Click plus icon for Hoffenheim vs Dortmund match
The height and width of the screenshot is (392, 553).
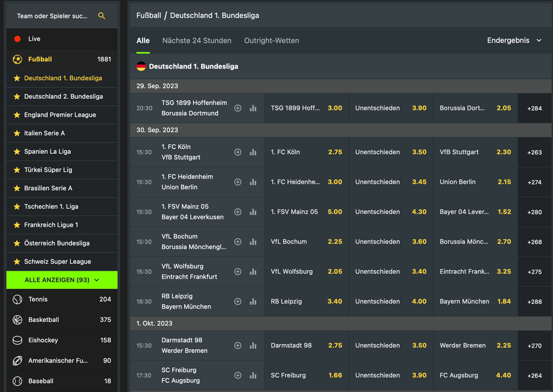238,108
